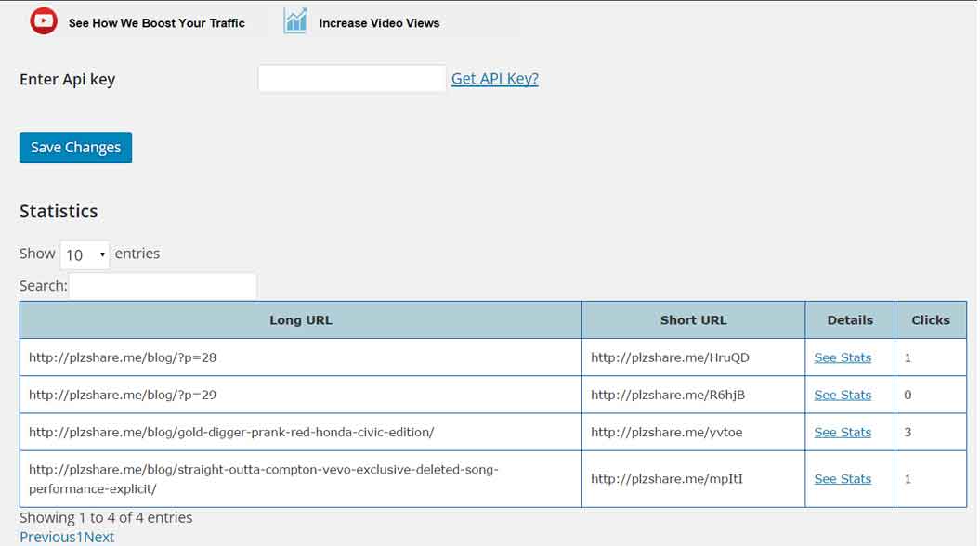
Task: Select short URL plzshare.me/HruQD
Action: click(670, 357)
